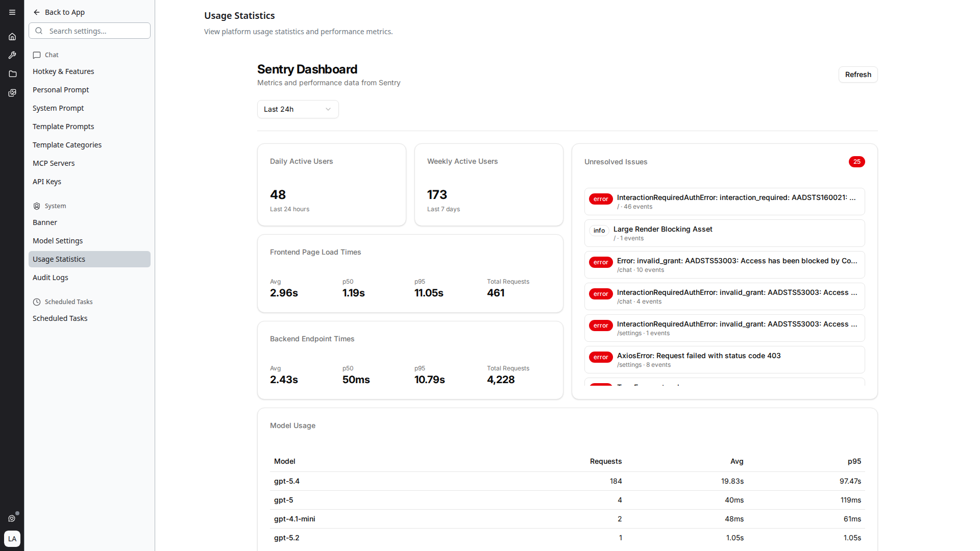The width and height of the screenshot is (980, 551).
Task: Open the AADSTS160021 interaction_required issue
Action: (724, 202)
